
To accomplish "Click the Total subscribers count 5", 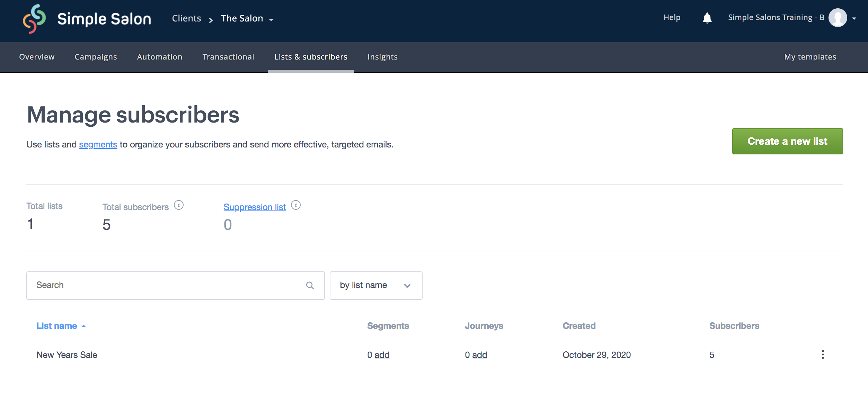I will (106, 225).
